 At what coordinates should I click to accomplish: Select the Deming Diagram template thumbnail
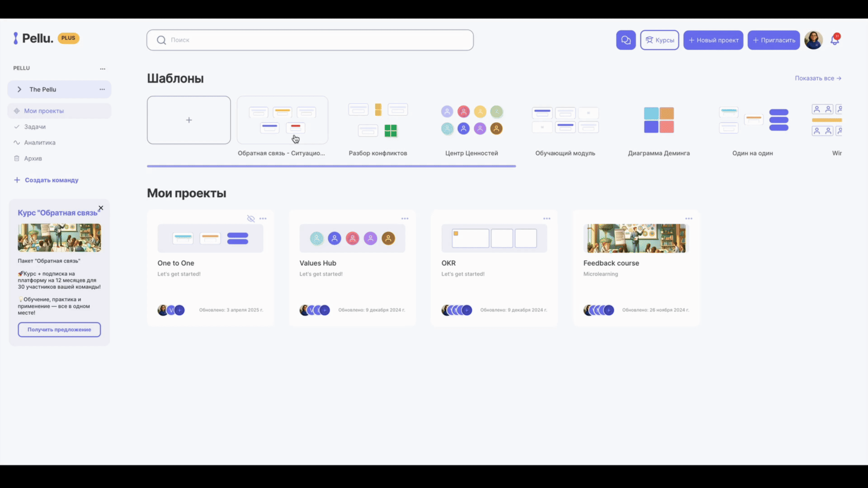pos(659,120)
